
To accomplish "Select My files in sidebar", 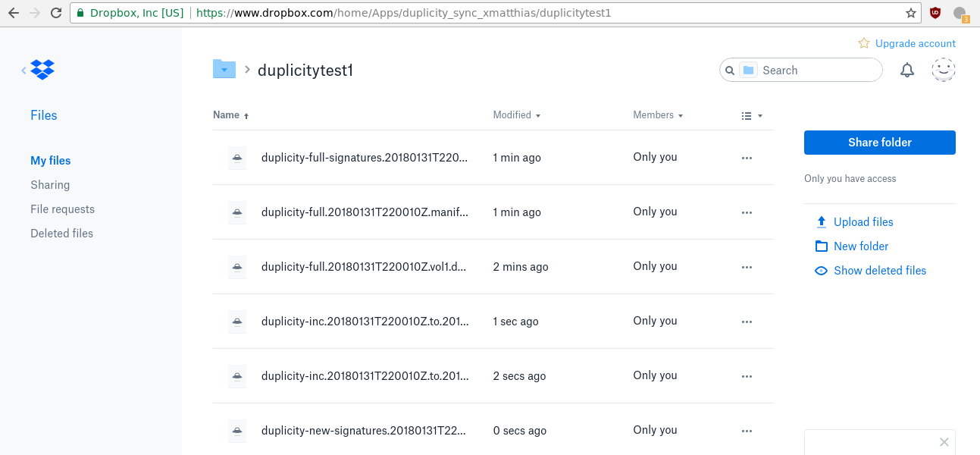I will (51, 161).
